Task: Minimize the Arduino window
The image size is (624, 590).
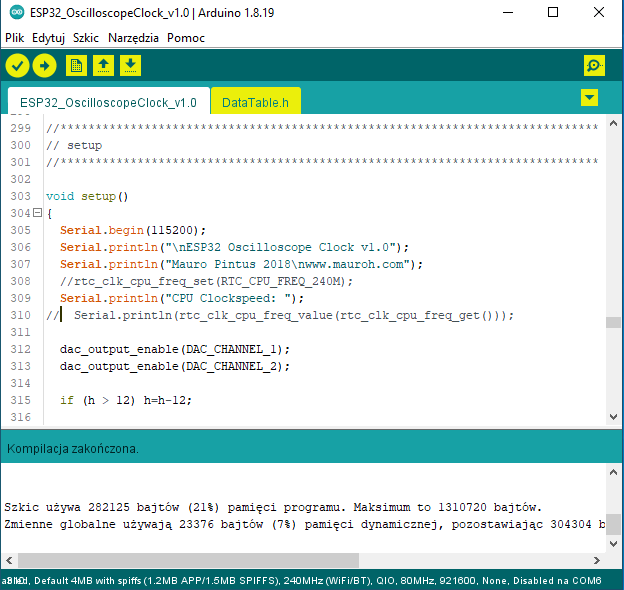Action: tap(507, 12)
